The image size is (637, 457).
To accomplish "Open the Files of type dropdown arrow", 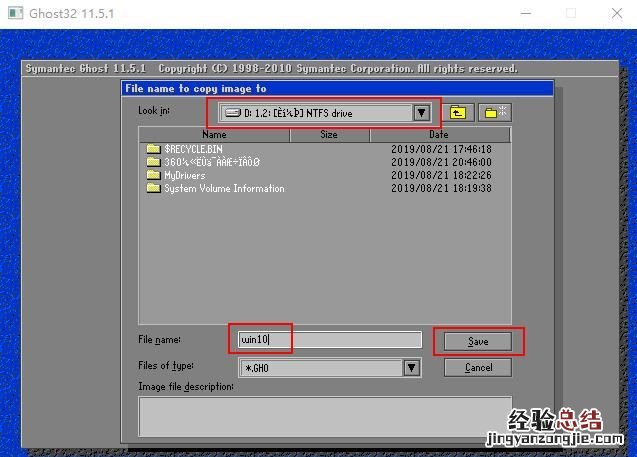I will click(411, 368).
